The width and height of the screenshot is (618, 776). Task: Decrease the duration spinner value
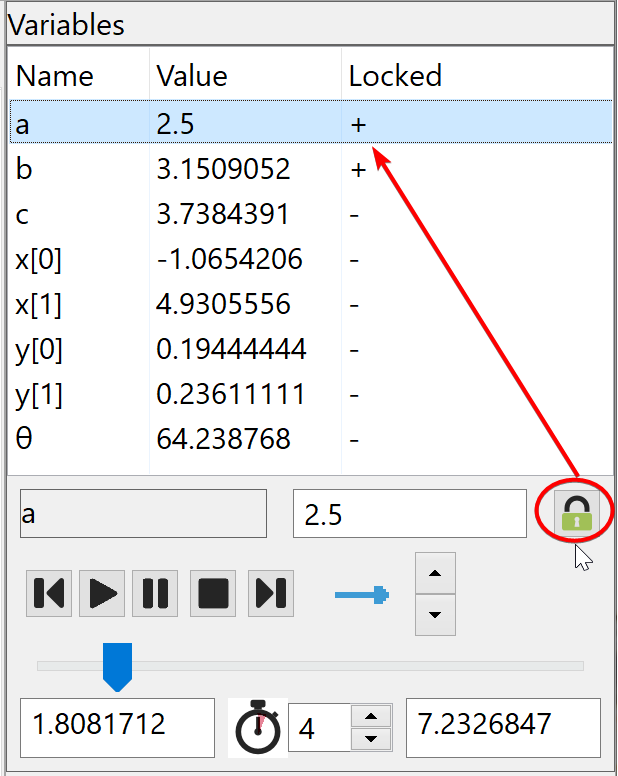[x=372, y=739]
